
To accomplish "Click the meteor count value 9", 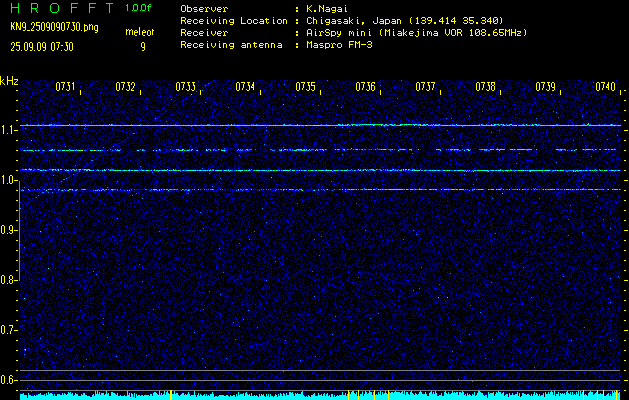I will [x=143, y=47].
